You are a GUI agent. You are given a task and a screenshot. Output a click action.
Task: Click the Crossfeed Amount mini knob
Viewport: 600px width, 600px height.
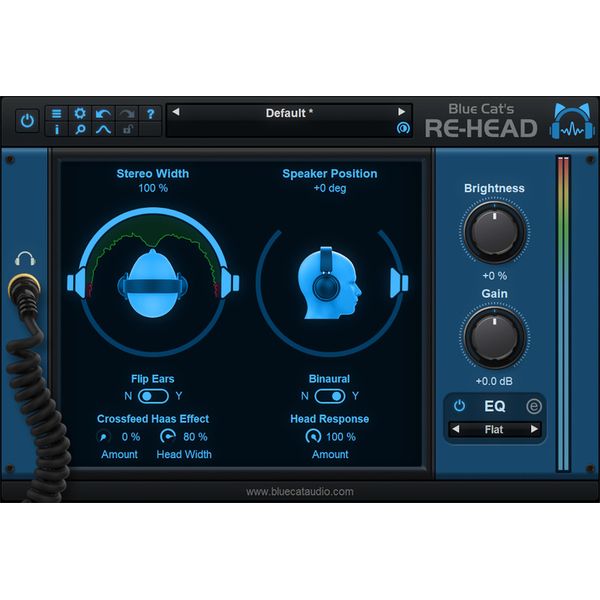click(x=104, y=437)
